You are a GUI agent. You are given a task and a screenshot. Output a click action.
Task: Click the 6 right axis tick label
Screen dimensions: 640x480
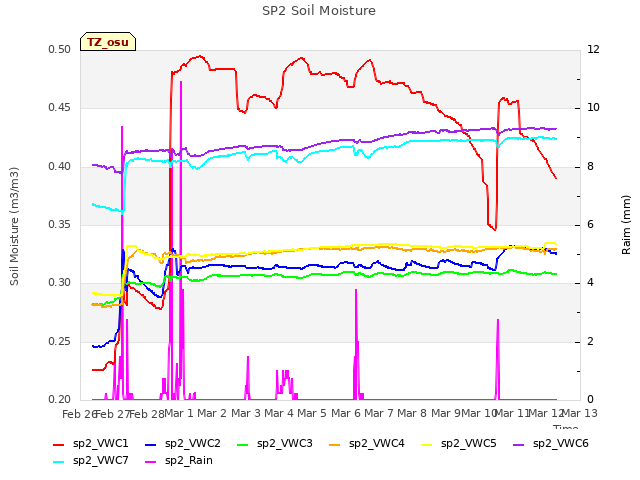[x=591, y=225]
